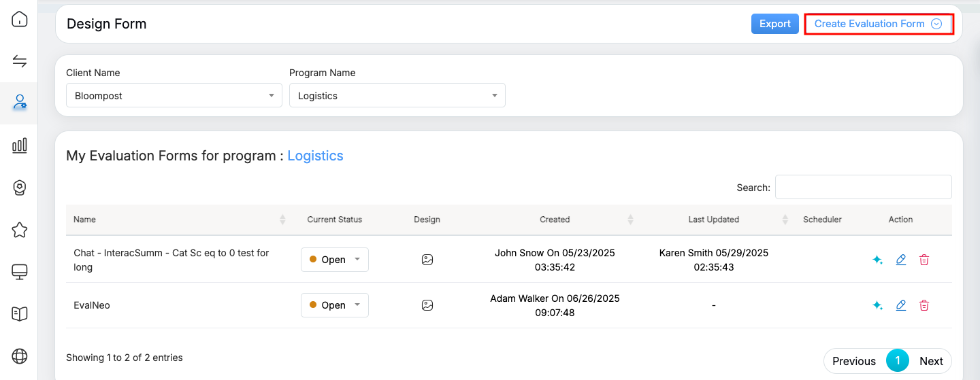Expand the Client Name dropdown Bloompost
980x380 pixels.
tap(174, 96)
